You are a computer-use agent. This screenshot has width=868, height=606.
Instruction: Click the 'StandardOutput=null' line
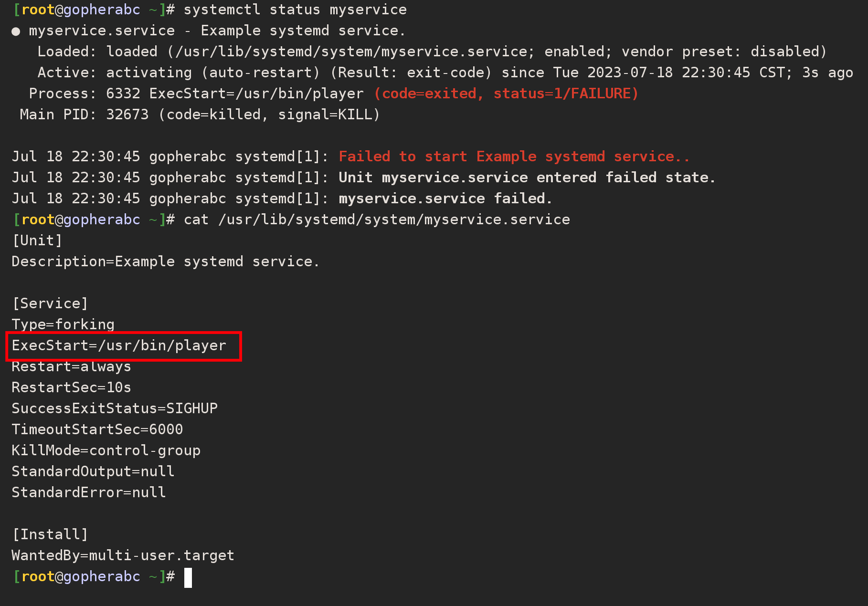click(93, 471)
